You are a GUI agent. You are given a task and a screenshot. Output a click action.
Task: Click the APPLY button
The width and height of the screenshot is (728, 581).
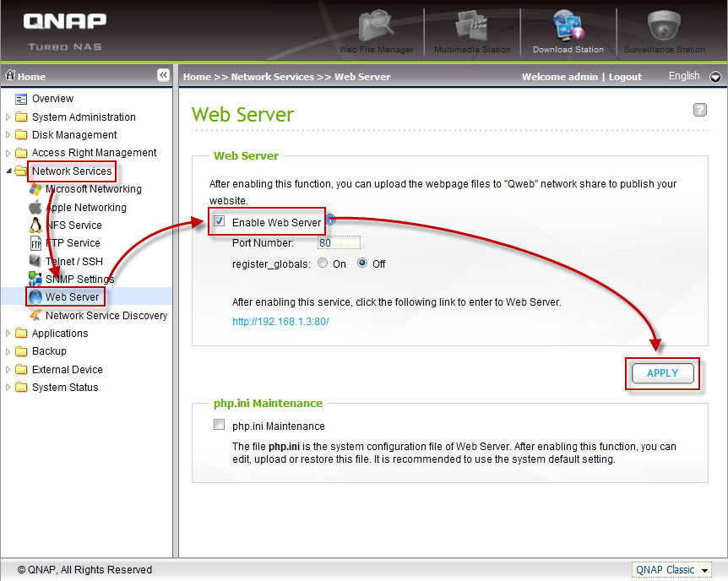click(x=662, y=373)
